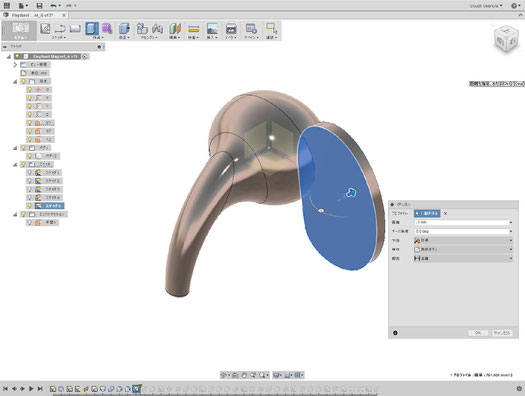Open the Model workspace switcher

[19, 31]
